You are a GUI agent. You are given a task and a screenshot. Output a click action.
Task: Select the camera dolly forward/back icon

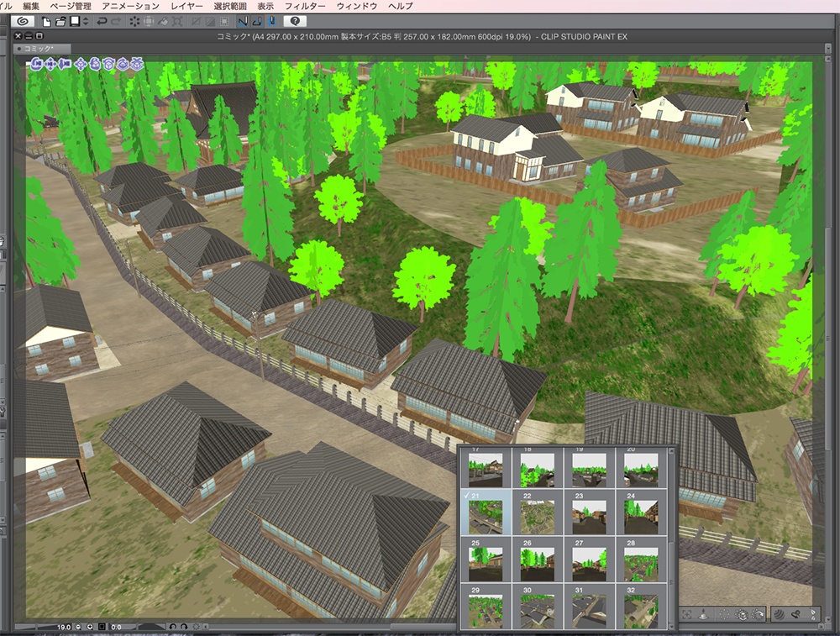tap(65, 65)
